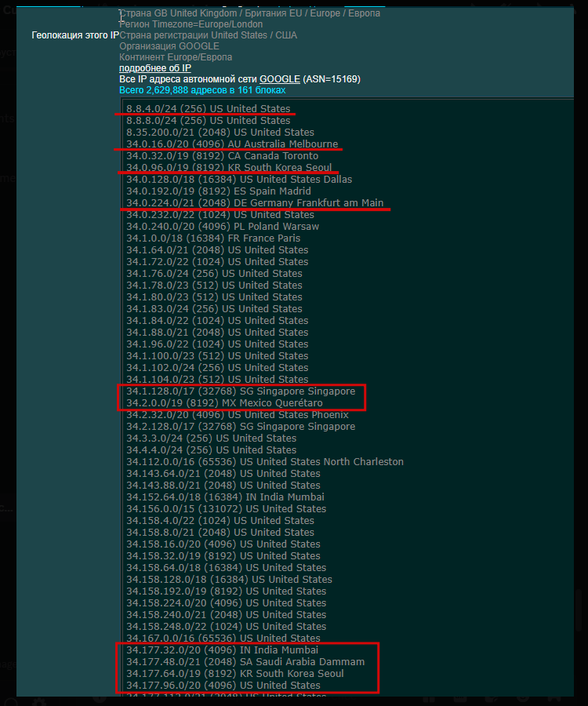Select the 8.35.200.0/21 United States row

220,132
